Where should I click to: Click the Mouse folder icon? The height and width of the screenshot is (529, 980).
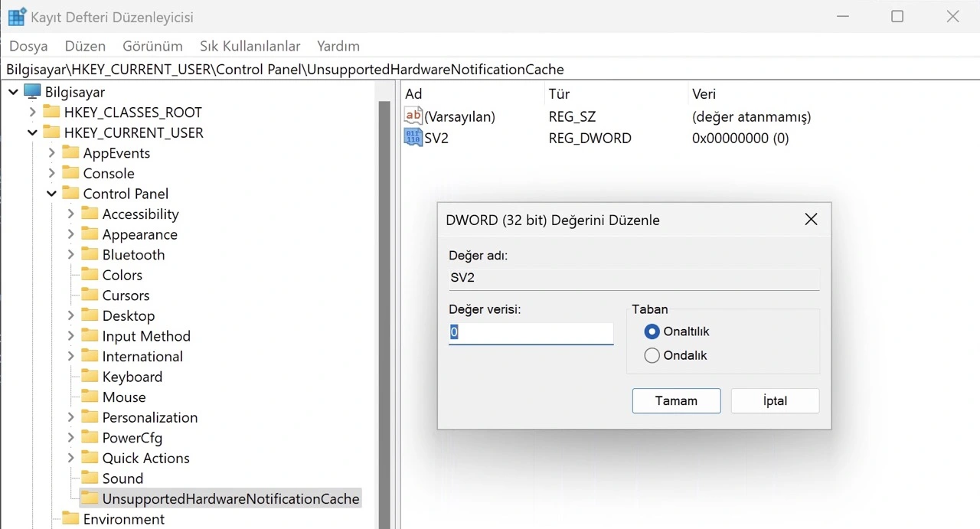(x=90, y=397)
